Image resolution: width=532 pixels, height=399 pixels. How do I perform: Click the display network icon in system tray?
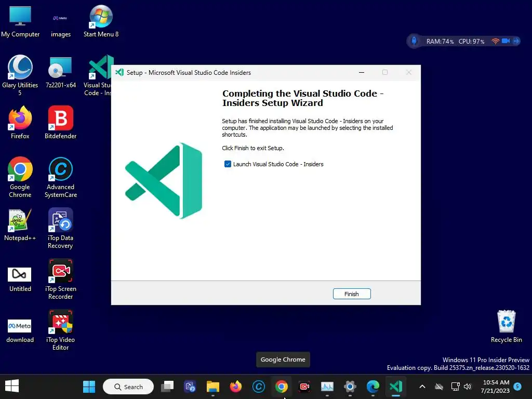pos(455,387)
